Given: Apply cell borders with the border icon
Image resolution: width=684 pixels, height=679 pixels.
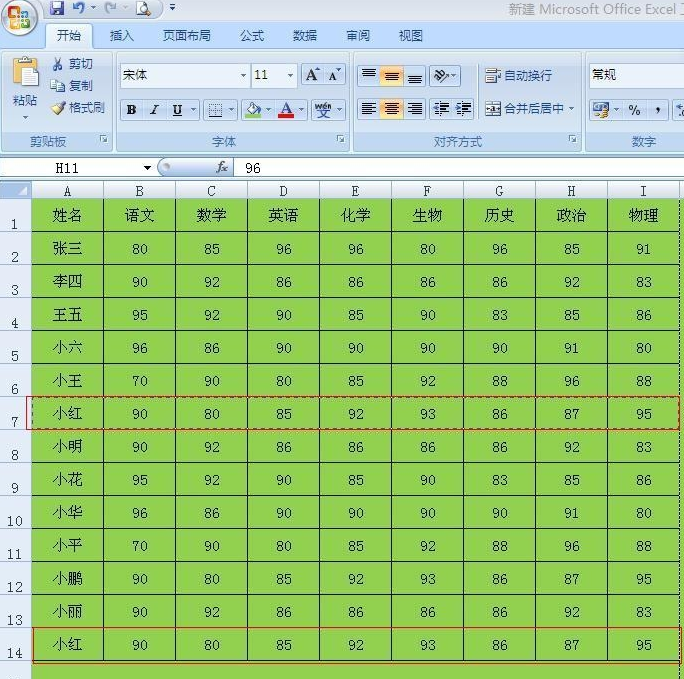Looking at the screenshot, I should click(x=215, y=110).
